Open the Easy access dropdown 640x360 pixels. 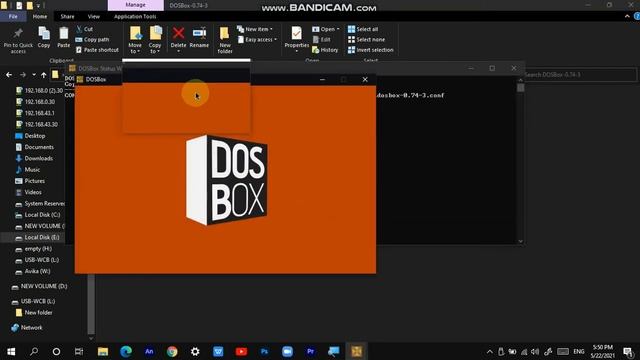[257, 40]
